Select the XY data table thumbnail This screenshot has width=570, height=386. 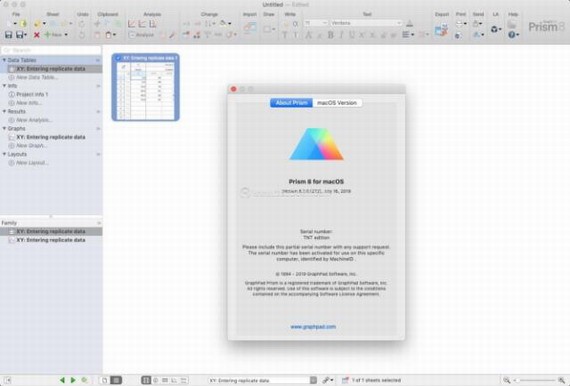coord(145,87)
